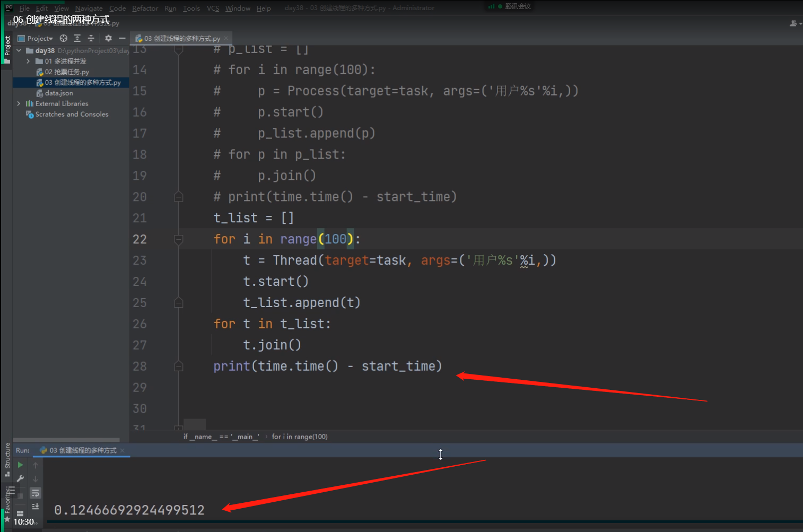Viewport: 803px width, 532px height.
Task: Hide the Project panel with minus icon
Action: tap(122, 38)
